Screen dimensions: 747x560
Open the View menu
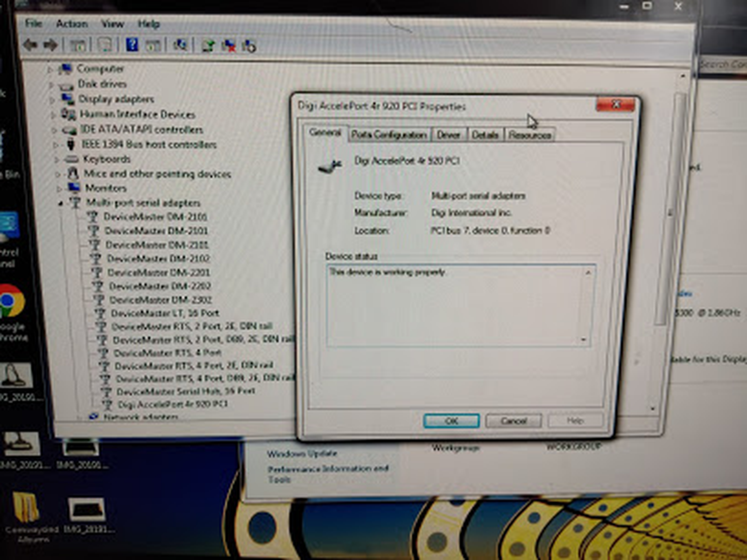coord(113,24)
